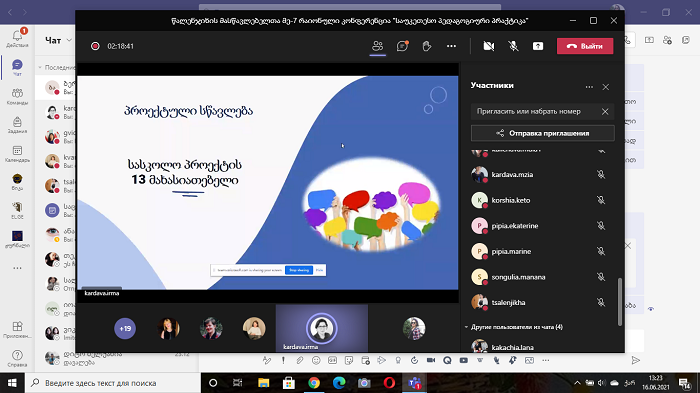700x393 pixels.
Task: Toggle mute icon for songulia.manana
Action: point(601,277)
